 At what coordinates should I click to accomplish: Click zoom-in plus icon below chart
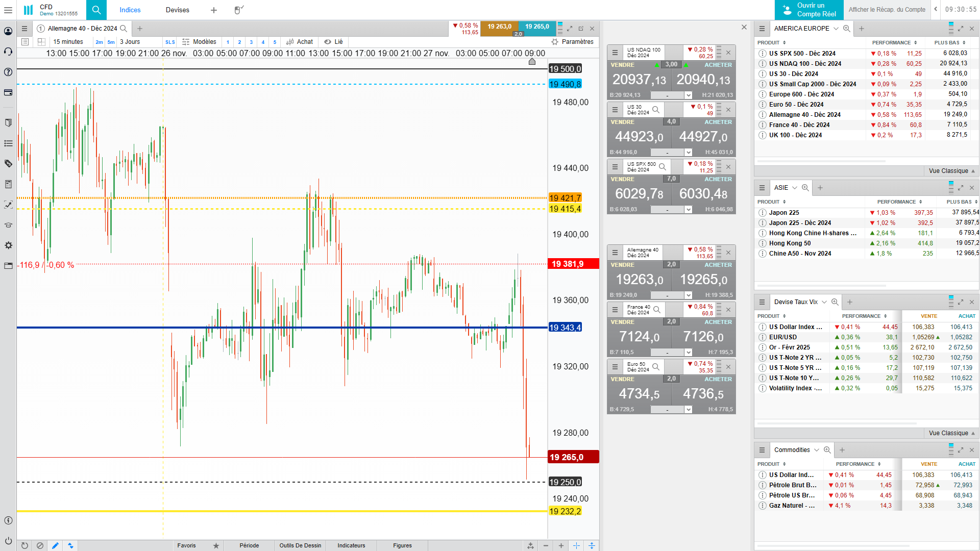[561, 545]
